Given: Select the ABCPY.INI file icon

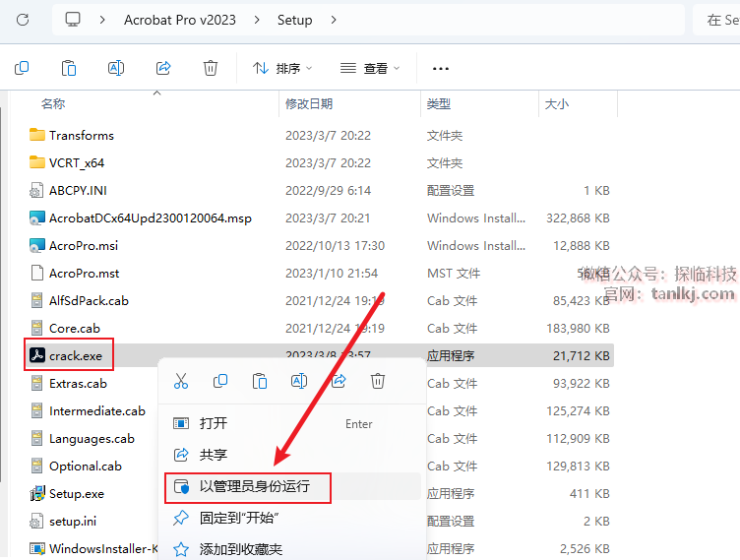Looking at the screenshot, I should click(36, 190).
